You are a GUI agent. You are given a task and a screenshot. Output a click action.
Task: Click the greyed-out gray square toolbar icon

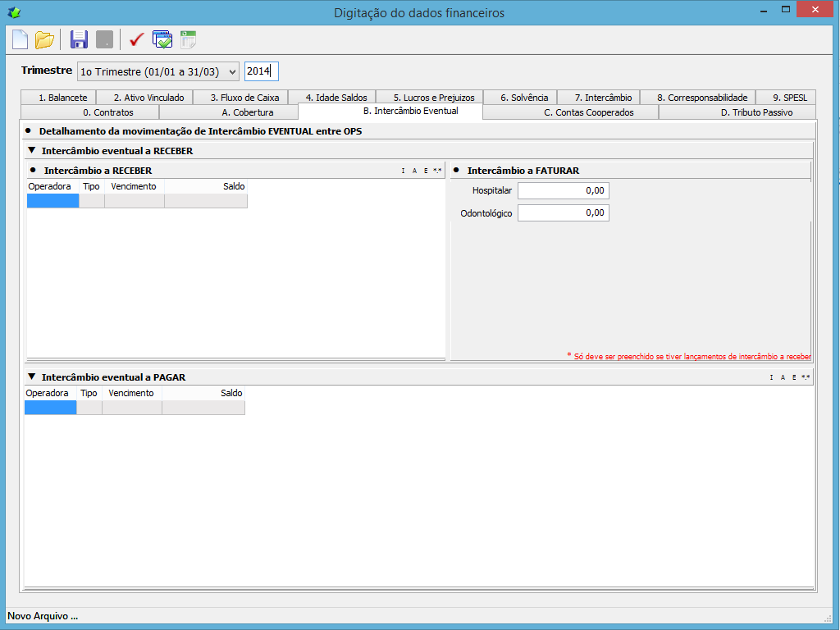tap(104, 39)
